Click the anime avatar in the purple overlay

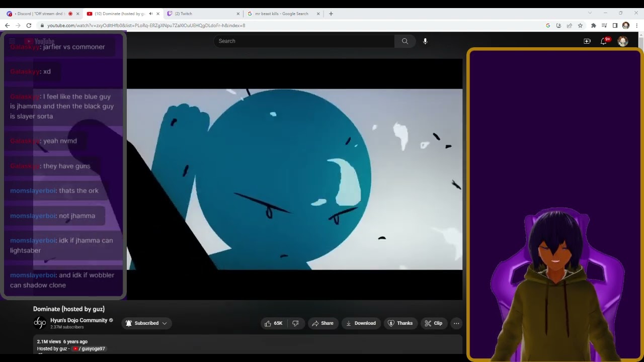click(557, 284)
